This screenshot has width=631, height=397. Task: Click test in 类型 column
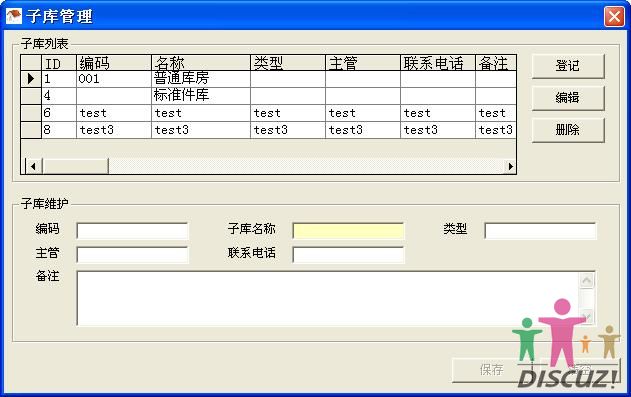288,113
